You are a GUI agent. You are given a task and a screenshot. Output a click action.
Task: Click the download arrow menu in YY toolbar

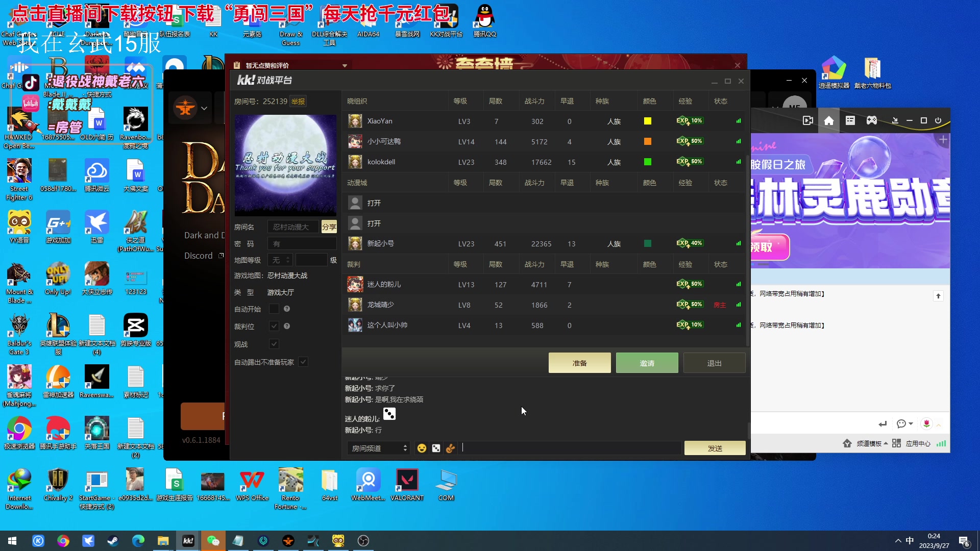tap(895, 120)
